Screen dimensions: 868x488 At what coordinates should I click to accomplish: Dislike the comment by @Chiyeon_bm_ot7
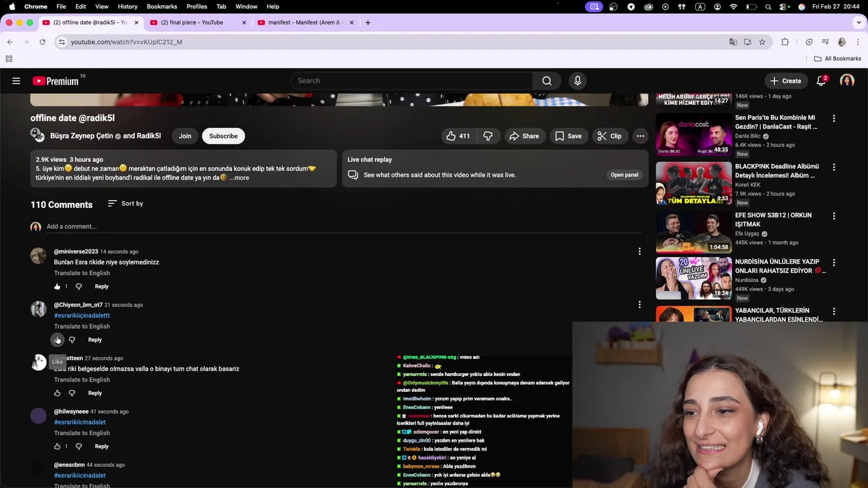(x=72, y=340)
